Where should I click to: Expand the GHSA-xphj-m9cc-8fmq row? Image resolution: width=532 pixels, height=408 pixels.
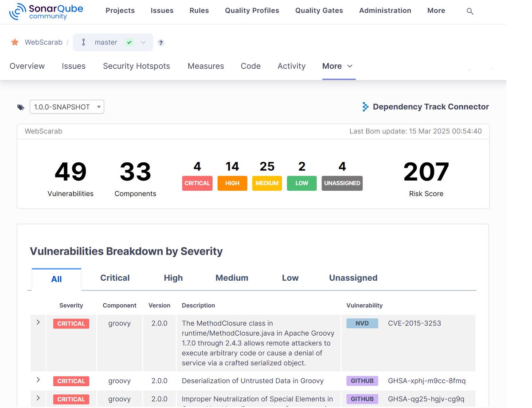38,380
